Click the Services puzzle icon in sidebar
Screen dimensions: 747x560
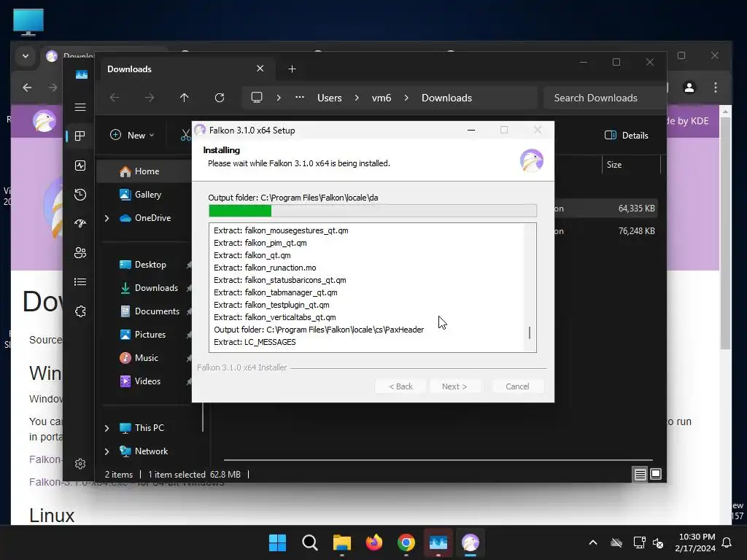click(x=80, y=311)
